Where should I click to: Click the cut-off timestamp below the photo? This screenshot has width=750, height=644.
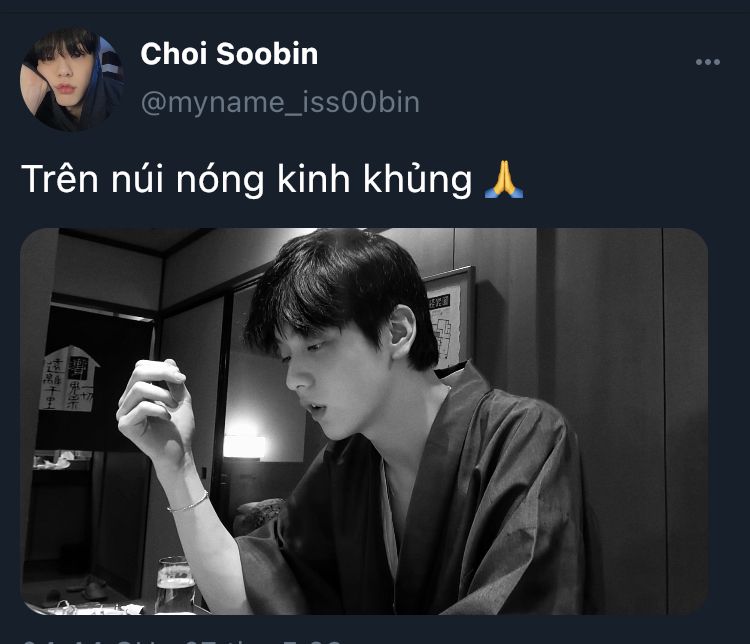(x=182, y=640)
